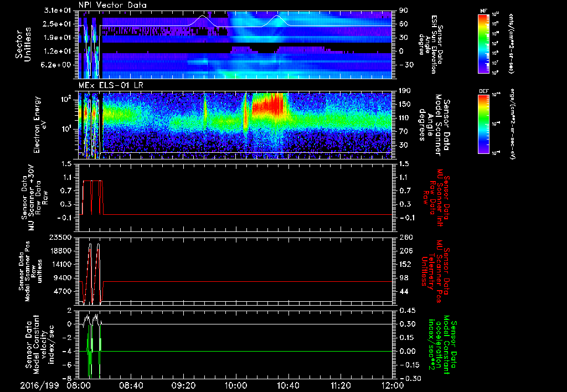This screenshot has width=567, height=392.
Task: Click the 70 scanner angle tick value
Action: coord(404,132)
